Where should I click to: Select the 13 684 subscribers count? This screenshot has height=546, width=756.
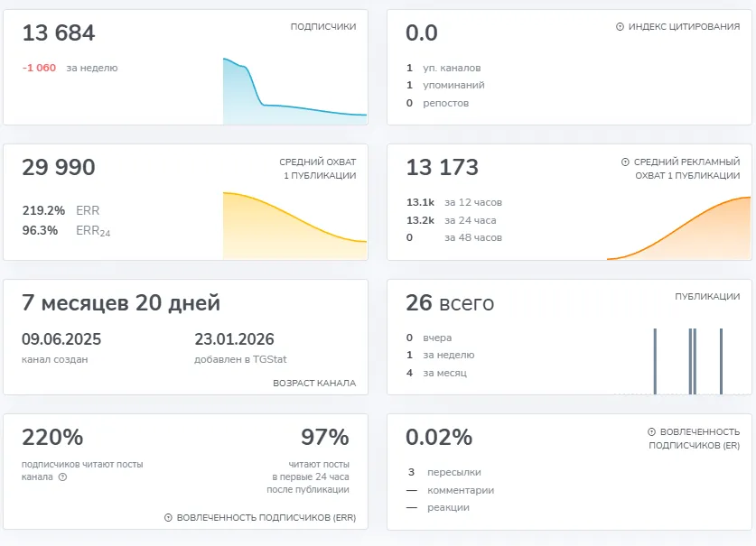coord(59,33)
